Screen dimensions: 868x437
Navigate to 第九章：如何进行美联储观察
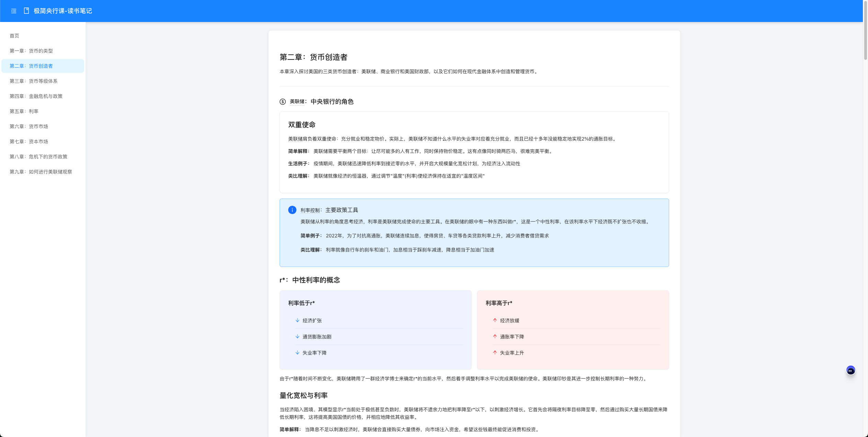tap(41, 172)
